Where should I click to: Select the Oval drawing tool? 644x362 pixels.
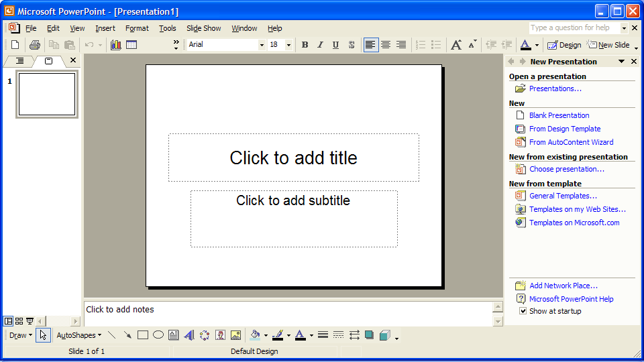[x=158, y=335]
